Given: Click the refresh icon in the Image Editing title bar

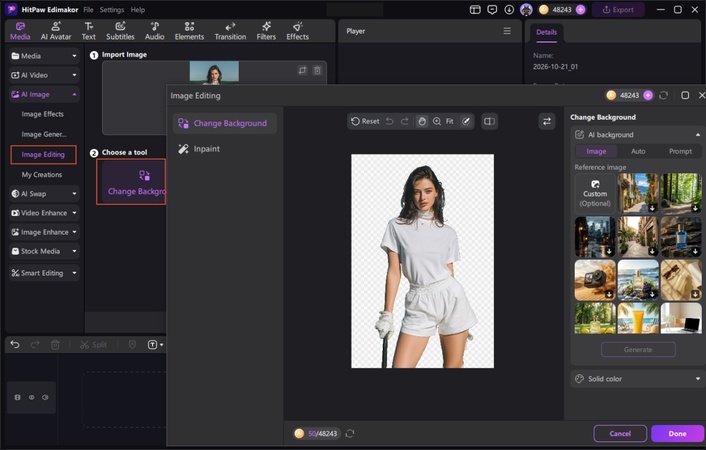Looking at the screenshot, I should [x=663, y=95].
